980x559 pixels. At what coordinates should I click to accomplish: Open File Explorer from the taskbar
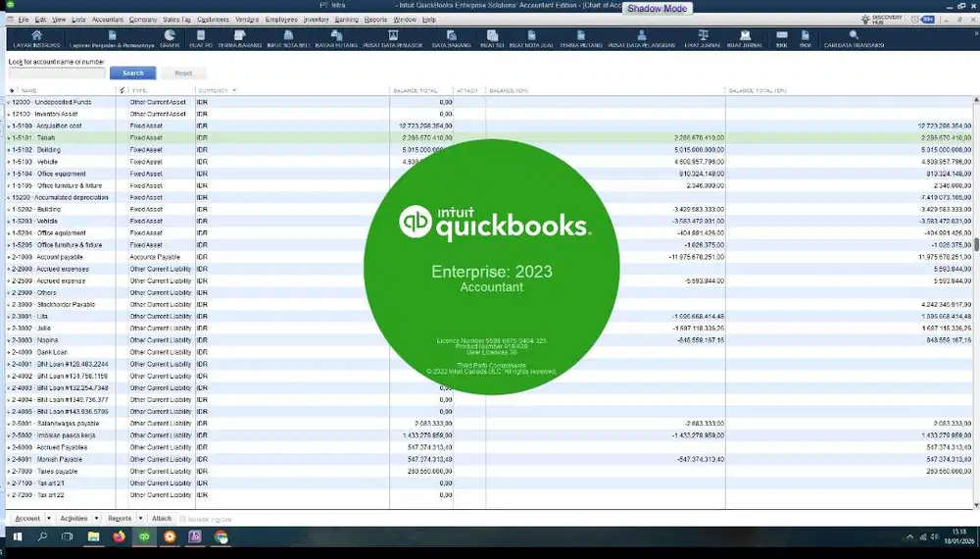[93, 536]
